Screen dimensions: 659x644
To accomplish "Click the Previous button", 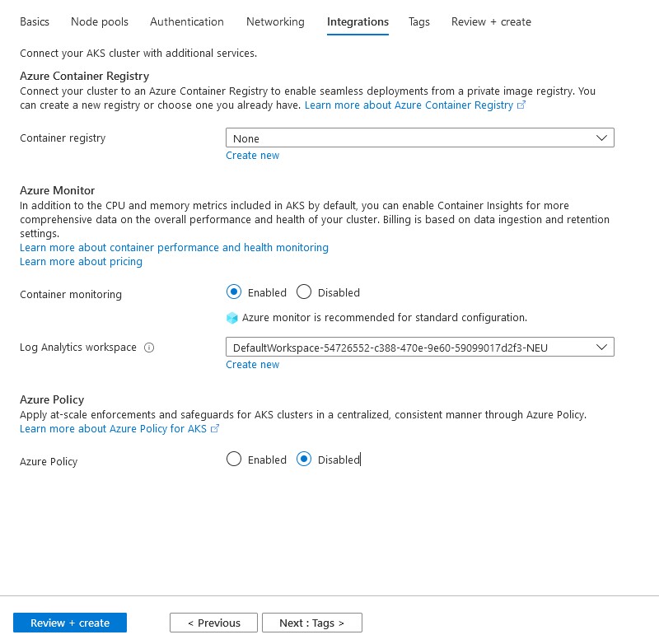I will pyautogui.click(x=213, y=623).
